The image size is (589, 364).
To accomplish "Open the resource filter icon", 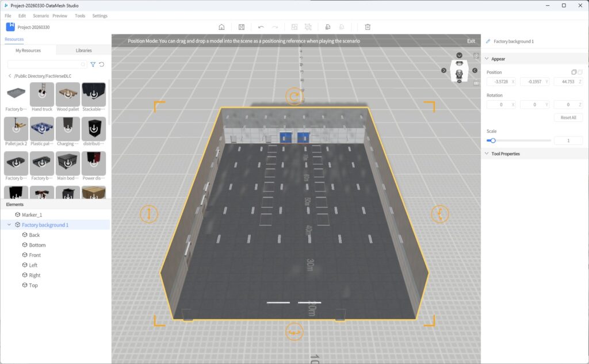I will tap(93, 65).
